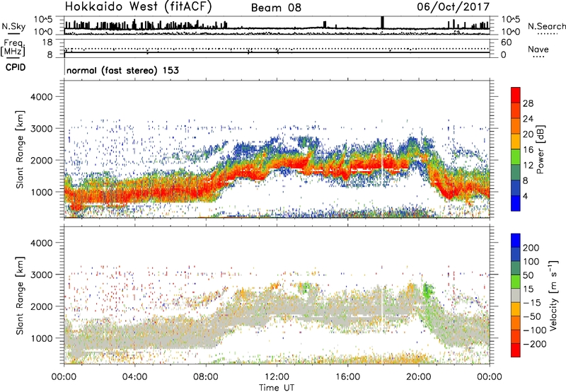Pick the dark blue bottom segment of the Power colorbar

(516, 203)
